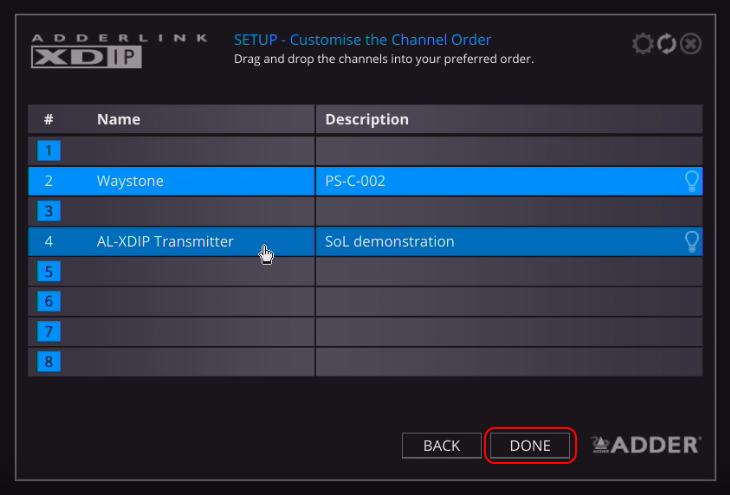Screen dimensions: 730x495
Task: Click the ADDER brand logo
Action: (x=647, y=445)
